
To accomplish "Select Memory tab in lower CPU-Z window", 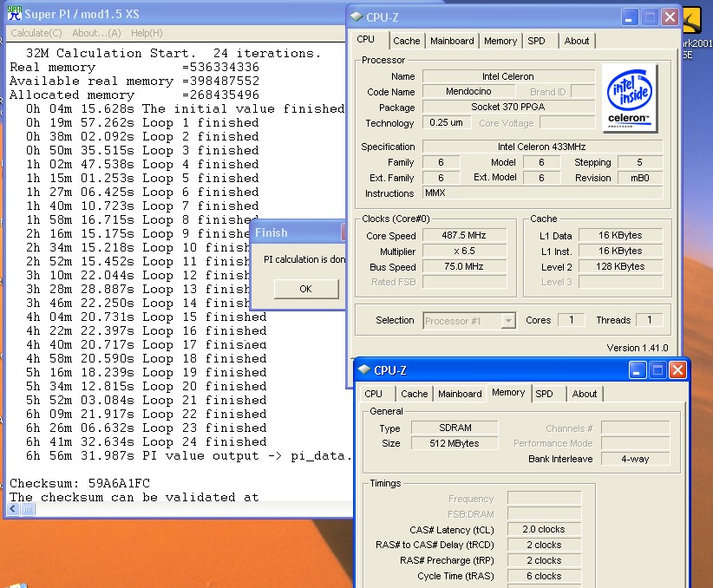I will pos(508,393).
